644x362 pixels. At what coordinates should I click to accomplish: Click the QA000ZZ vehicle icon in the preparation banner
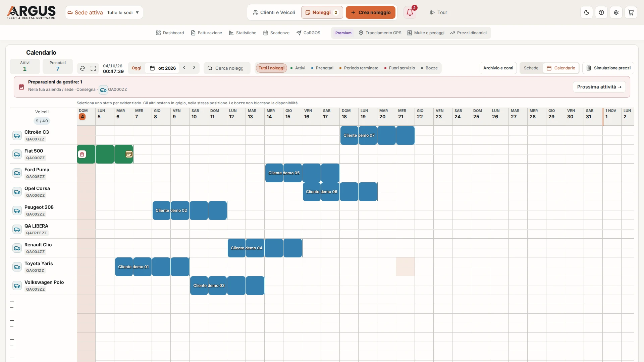point(103,90)
